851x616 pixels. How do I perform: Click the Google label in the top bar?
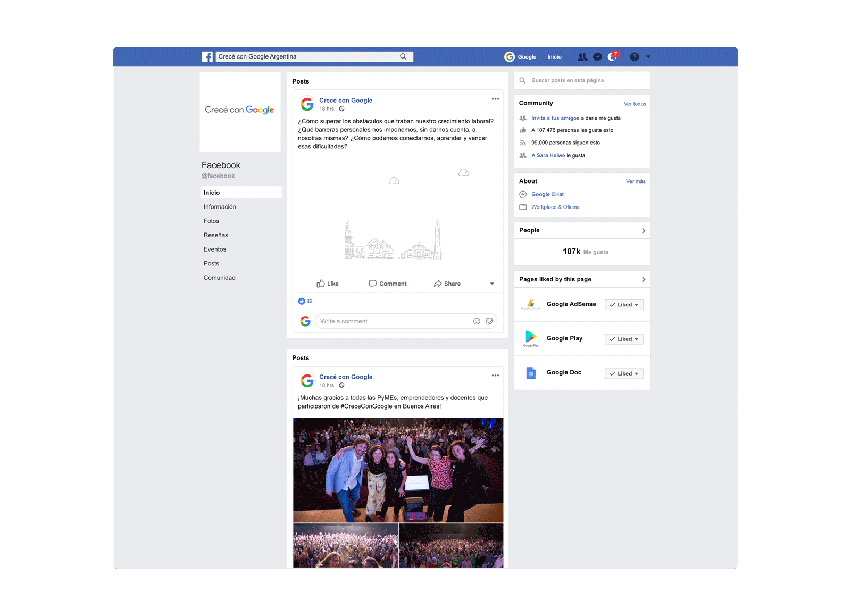click(x=527, y=57)
